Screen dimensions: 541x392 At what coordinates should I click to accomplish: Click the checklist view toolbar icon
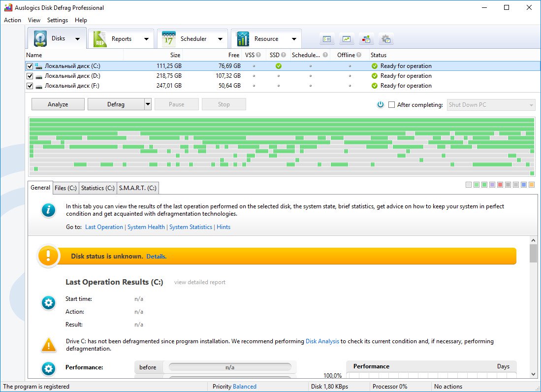click(x=327, y=39)
